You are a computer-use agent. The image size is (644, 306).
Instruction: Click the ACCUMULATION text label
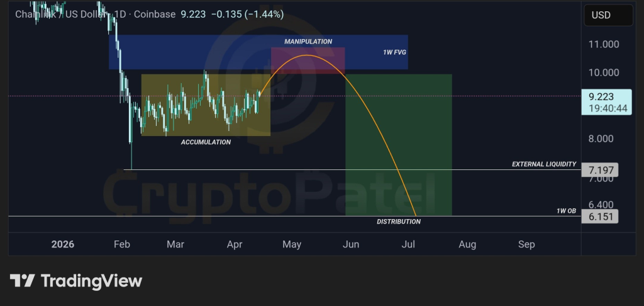[206, 142]
